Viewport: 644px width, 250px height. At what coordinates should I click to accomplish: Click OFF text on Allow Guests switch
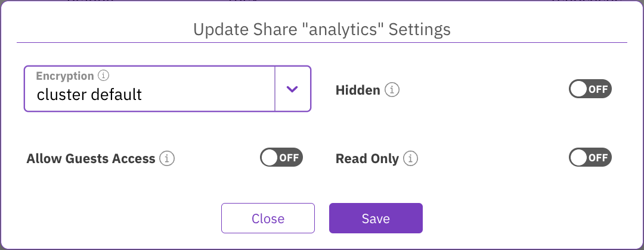click(x=289, y=158)
